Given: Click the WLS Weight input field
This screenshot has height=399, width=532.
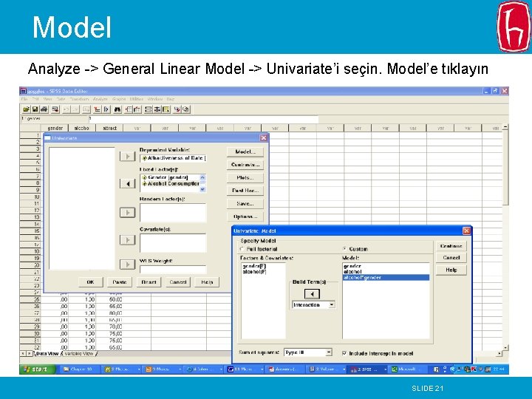Looking at the screenshot, I should tap(173, 270).
